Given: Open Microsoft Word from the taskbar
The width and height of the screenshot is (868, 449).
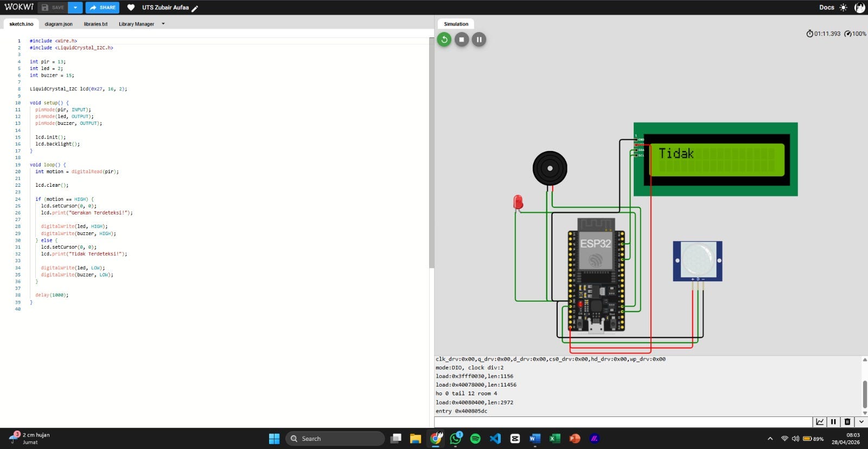Looking at the screenshot, I should (535, 439).
